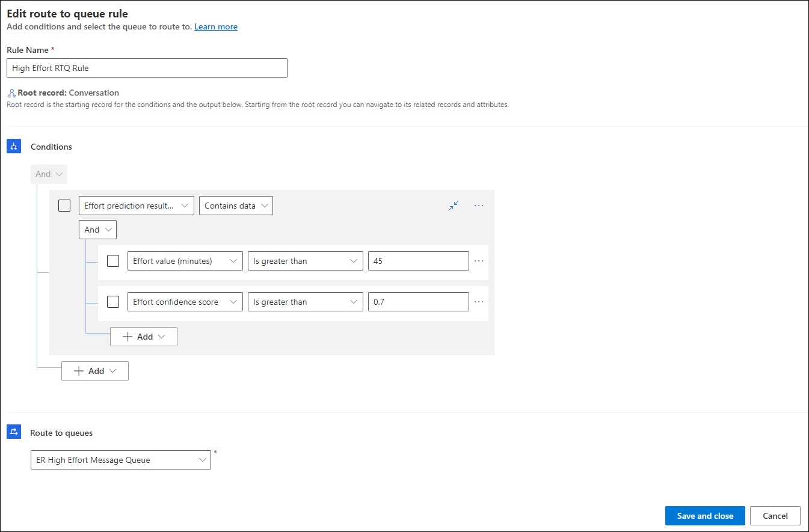
Task: Collapse the Effort prediction result group
Action: [x=454, y=206]
